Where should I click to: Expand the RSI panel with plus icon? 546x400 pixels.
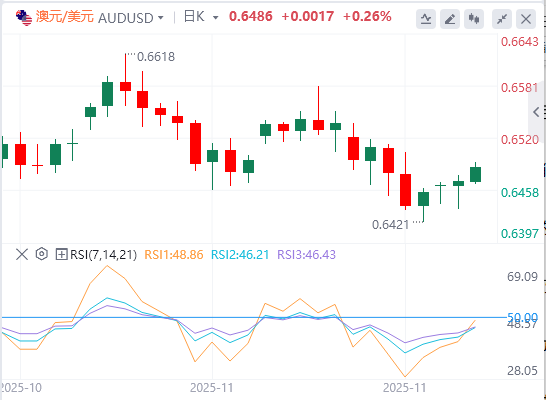[61, 254]
